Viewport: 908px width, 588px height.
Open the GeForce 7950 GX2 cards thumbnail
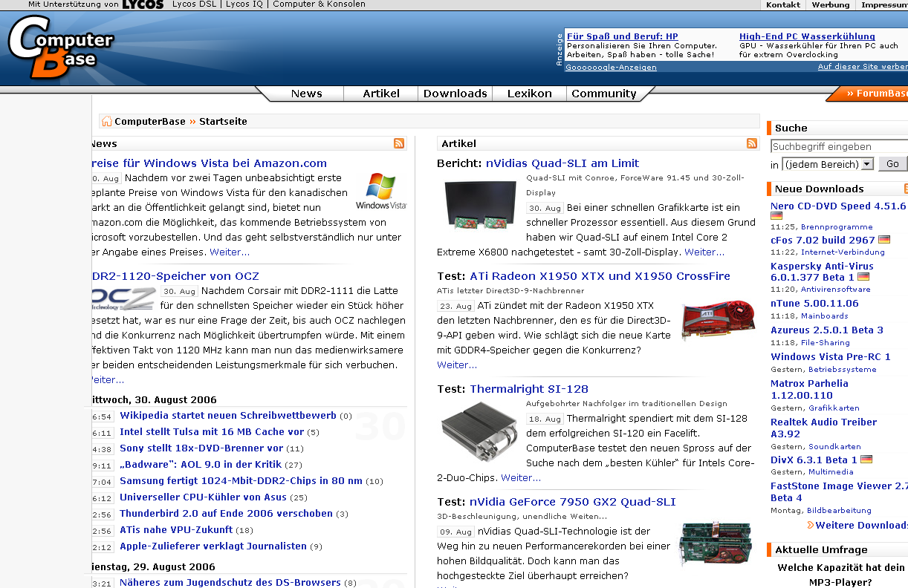coord(716,544)
